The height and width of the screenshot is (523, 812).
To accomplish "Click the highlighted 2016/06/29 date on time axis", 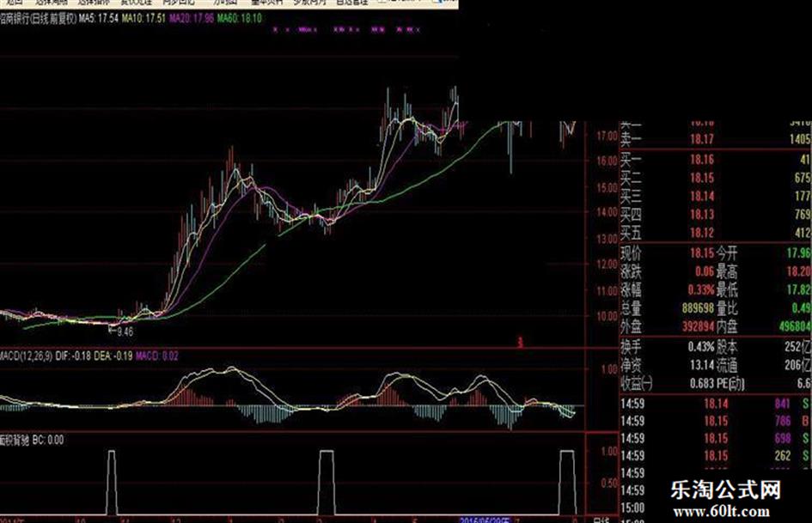I will (x=485, y=520).
